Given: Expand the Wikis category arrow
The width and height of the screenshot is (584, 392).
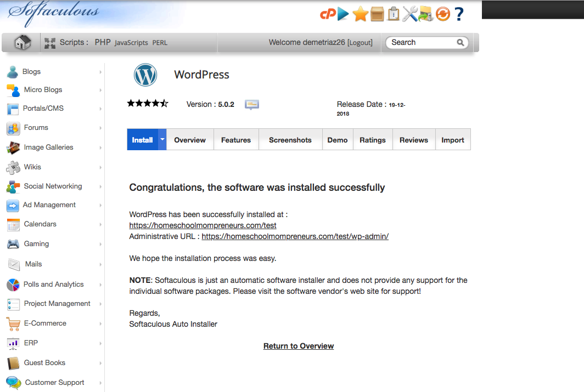Looking at the screenshot, I should click(x=100, y=167).
